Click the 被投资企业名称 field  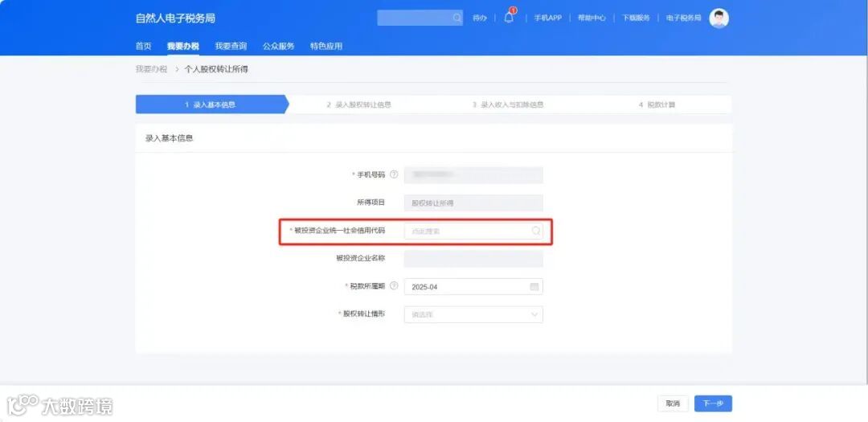(473, 259)
